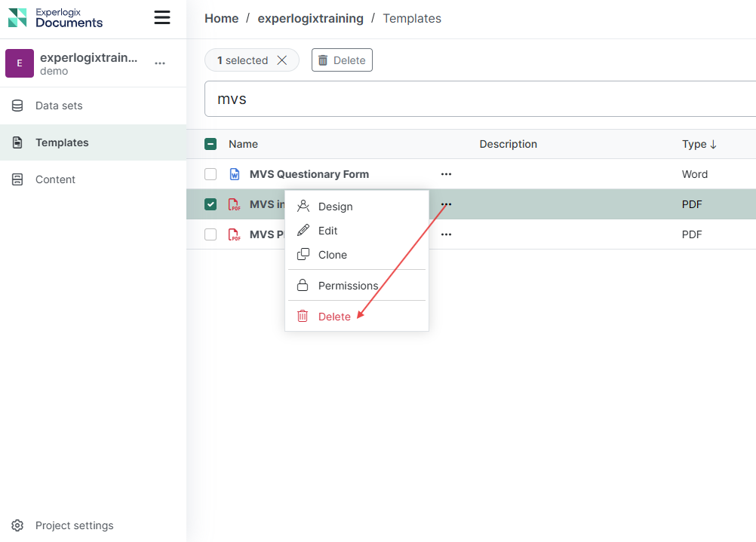Uncheck the selected PDF template checkbox
This screenshot has height=542, width=756.
pyautogui.click(x=211, y=204)
